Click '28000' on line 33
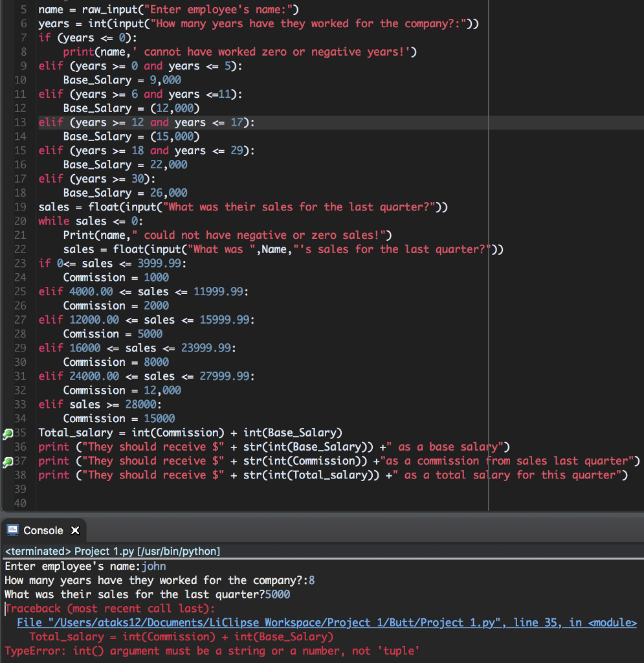Screen dimensions: 644x663 click(140, 404)
